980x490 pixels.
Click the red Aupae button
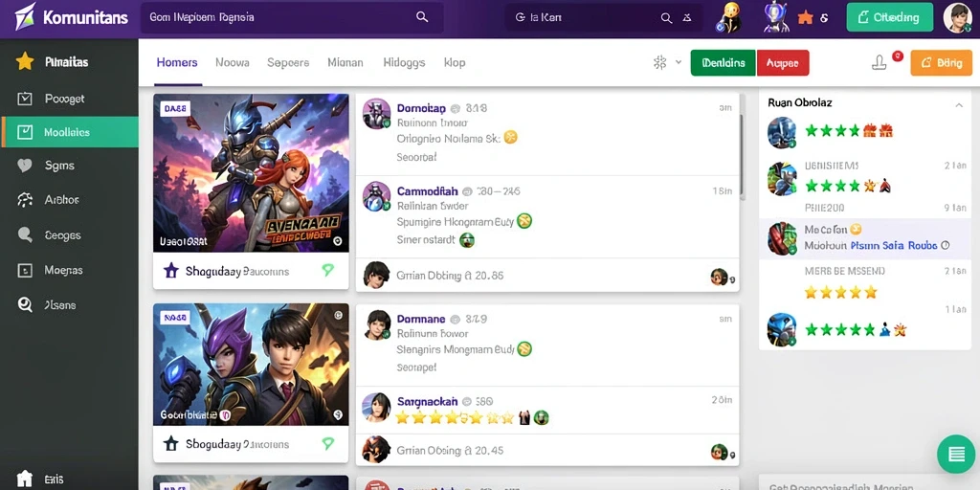pos(783,63)
